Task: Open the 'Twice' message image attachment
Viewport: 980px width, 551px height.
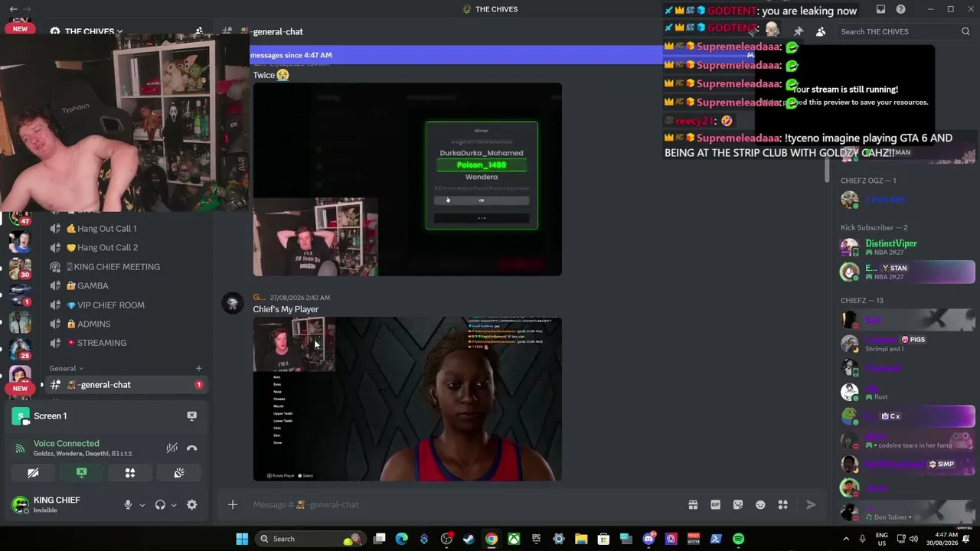Action: (x=407, y=179)
